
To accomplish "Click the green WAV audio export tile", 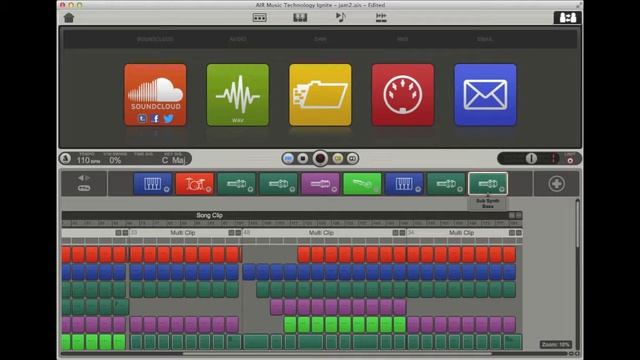I will (x=238, y=95).
